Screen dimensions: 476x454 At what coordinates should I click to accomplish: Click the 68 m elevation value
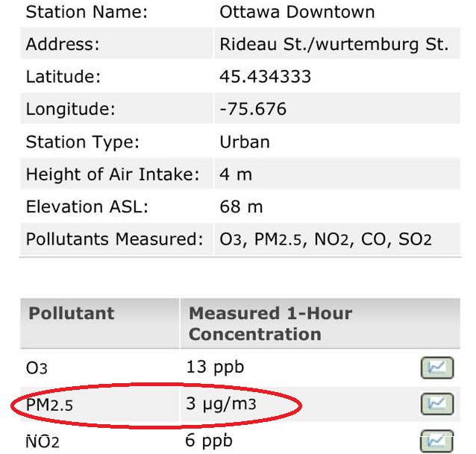[x=241, y=206]
